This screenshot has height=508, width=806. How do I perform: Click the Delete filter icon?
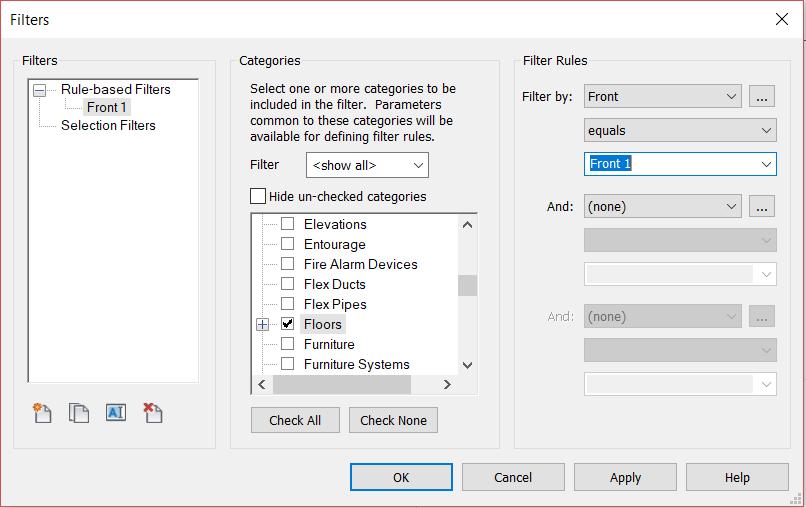click(153, 412)
